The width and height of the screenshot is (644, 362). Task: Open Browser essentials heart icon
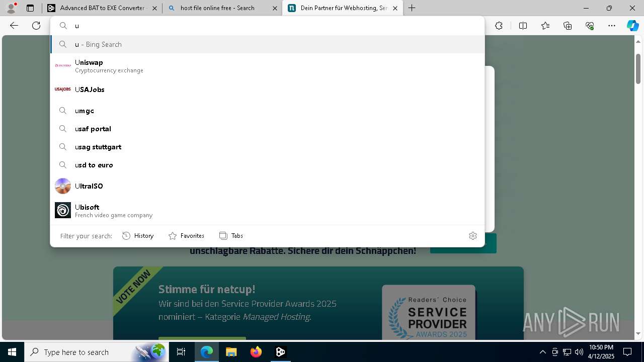(x=590, y=26)
